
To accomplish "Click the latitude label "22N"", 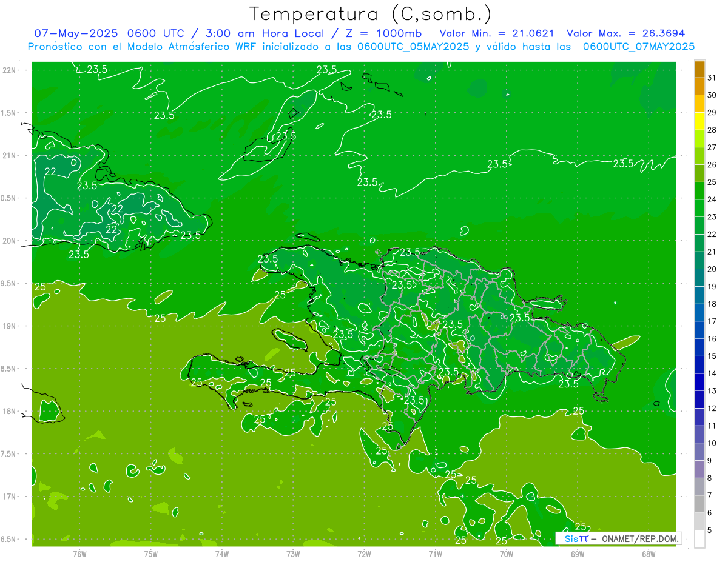I will tap(8, 70).
